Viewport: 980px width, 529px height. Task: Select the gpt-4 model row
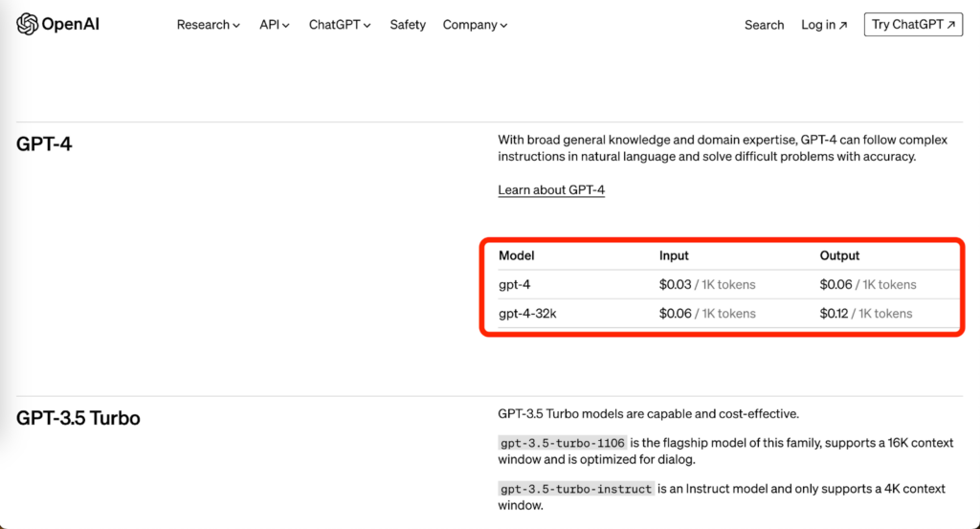[728, 285]
